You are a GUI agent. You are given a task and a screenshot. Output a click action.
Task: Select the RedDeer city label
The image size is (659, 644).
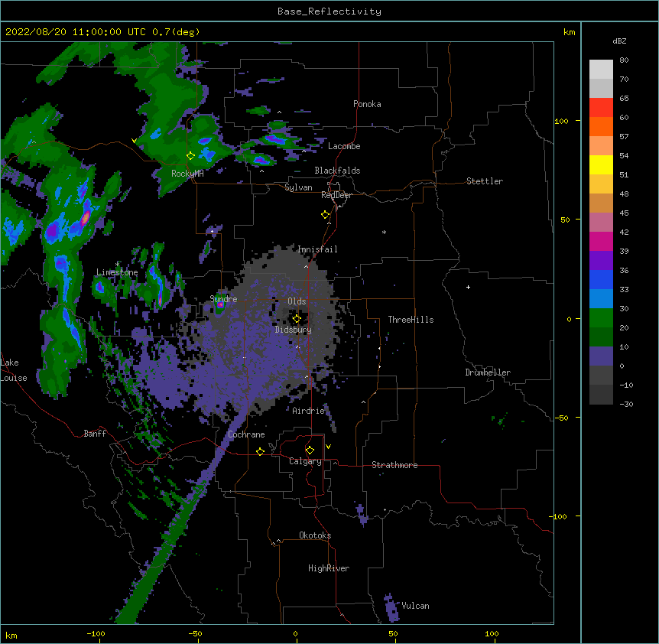(x=336, y=195)
